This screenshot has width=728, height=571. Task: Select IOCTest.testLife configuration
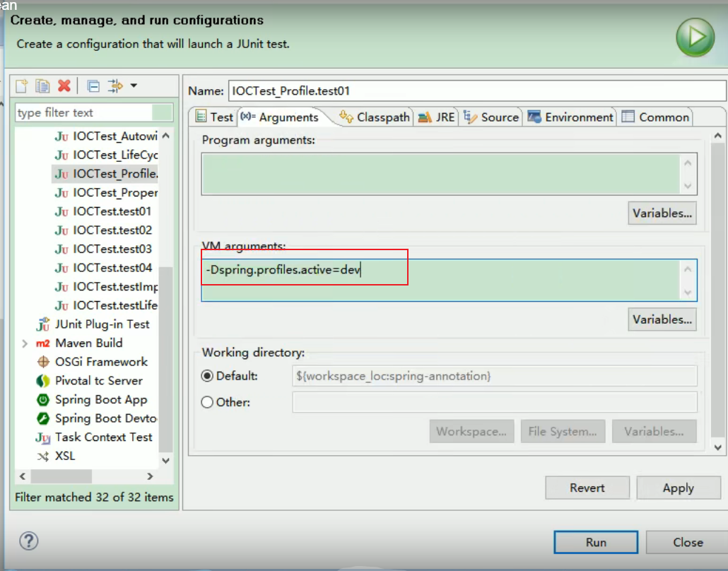(x=106, y=305)
